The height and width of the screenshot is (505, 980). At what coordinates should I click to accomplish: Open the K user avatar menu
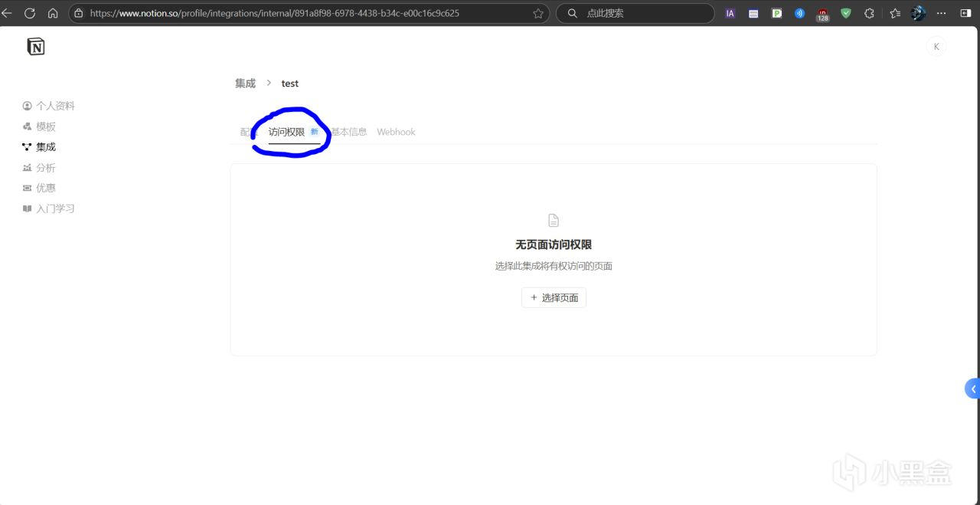coord(936,47)
